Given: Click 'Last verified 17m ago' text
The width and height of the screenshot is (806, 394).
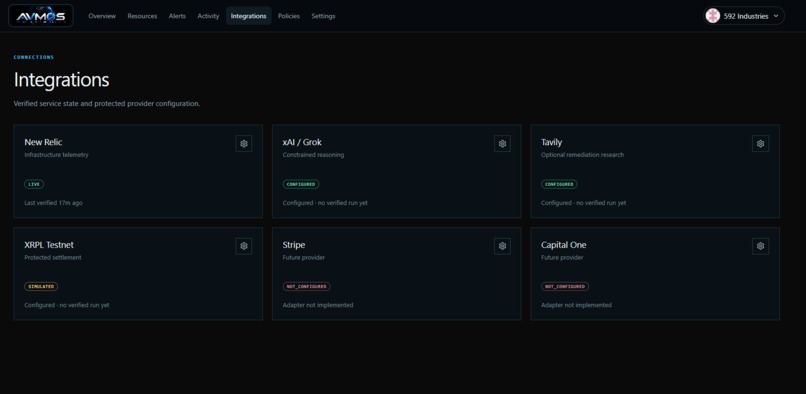Looking at the screenshot, I should (53, 203).
